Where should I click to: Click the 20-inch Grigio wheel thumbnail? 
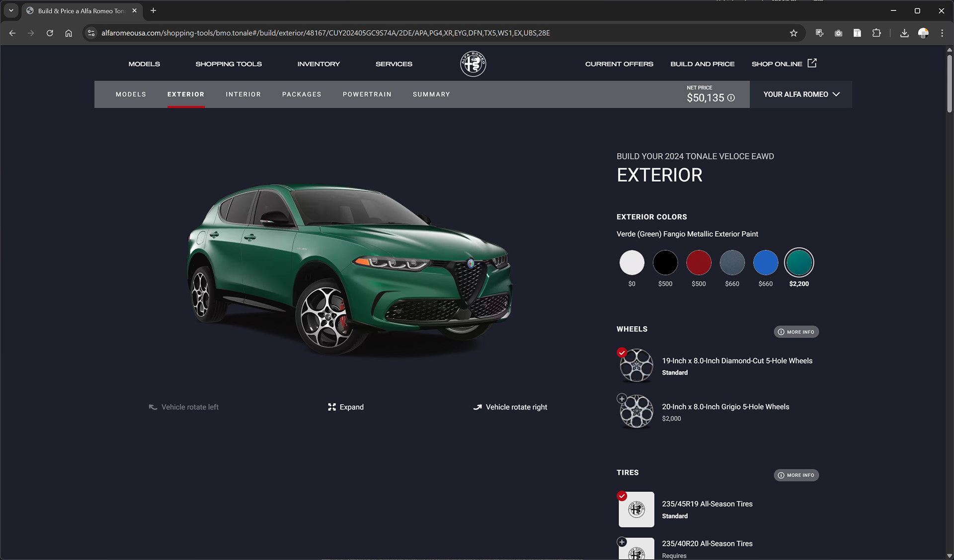click(636, 412)
